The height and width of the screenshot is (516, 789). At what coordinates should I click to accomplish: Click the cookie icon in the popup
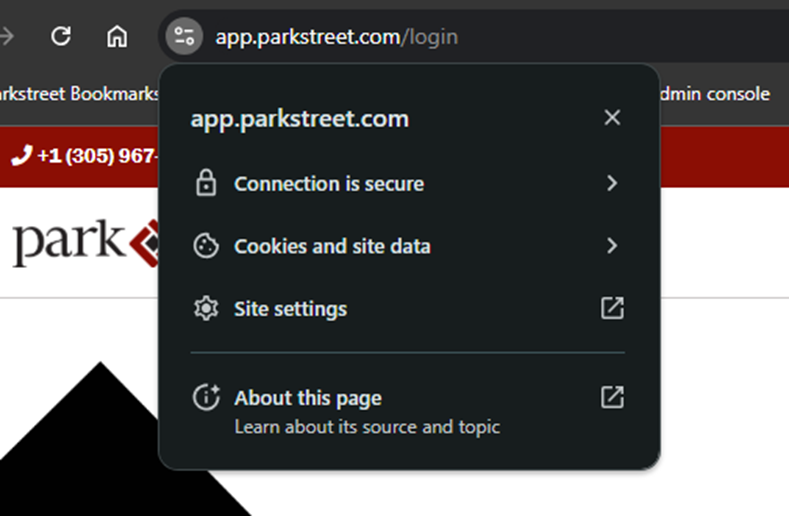tap(206, 246)
